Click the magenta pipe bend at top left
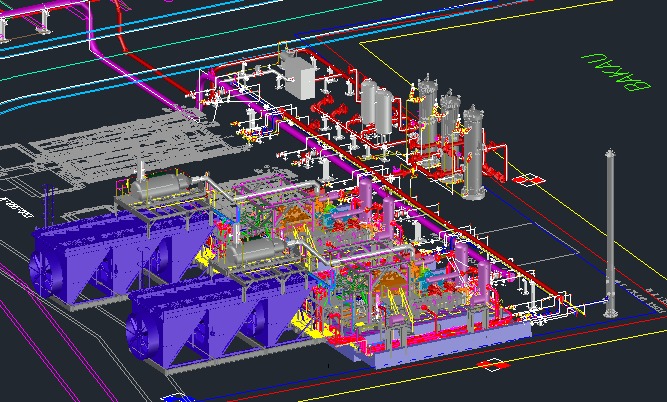This screenshot has height=402, width=667. 98,47
